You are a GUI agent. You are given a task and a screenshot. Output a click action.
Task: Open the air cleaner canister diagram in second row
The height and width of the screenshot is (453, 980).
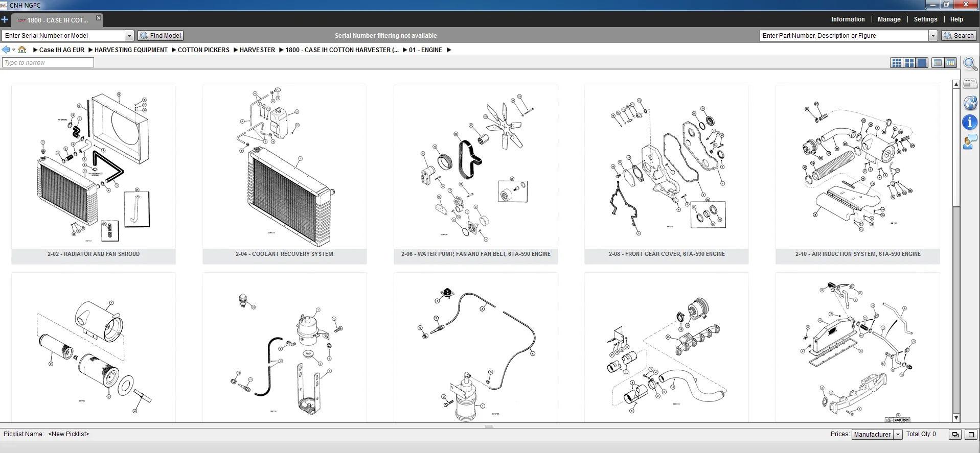click(94, 347)
